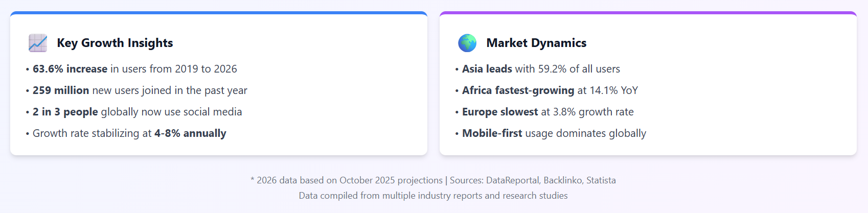Click the purple top border of Market Dynamics card
Screen dimensions: 868x213
tap(648, 13)
